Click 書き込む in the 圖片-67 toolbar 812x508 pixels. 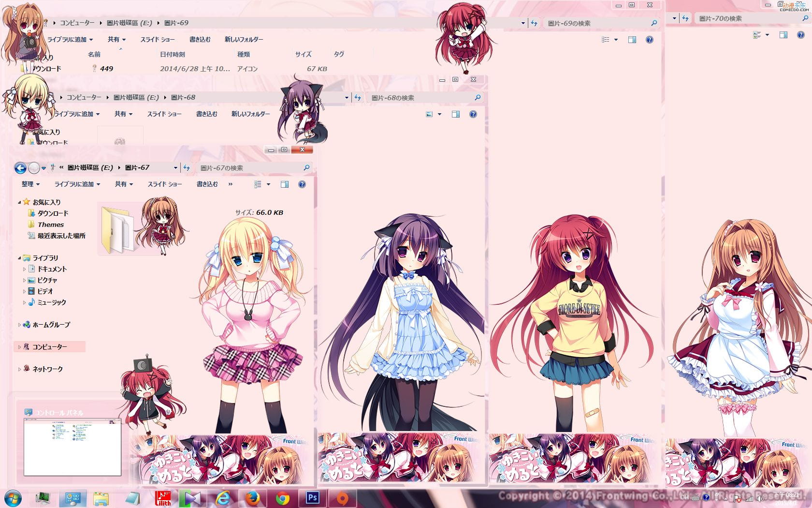point(207,184)
